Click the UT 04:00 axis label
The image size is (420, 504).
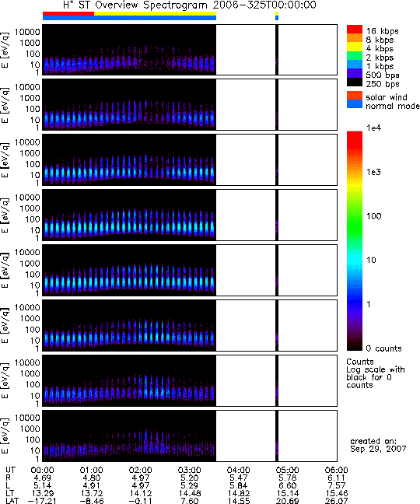point(239,471)
